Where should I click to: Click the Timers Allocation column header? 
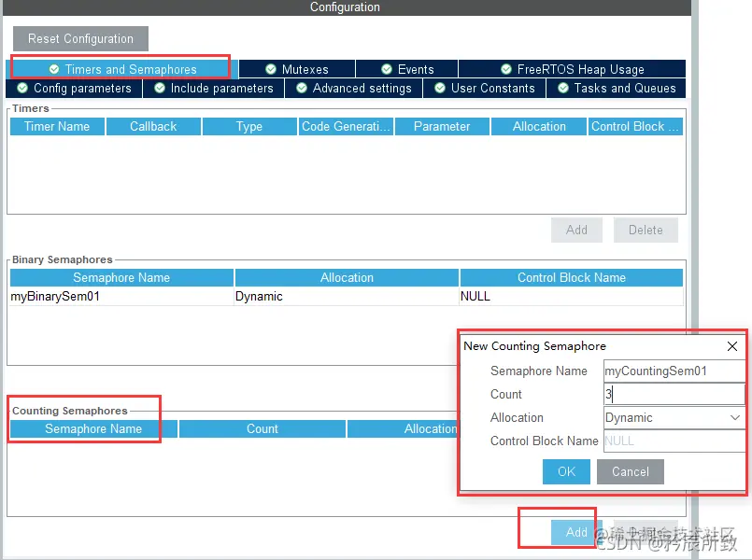click(x=539, y=127)
